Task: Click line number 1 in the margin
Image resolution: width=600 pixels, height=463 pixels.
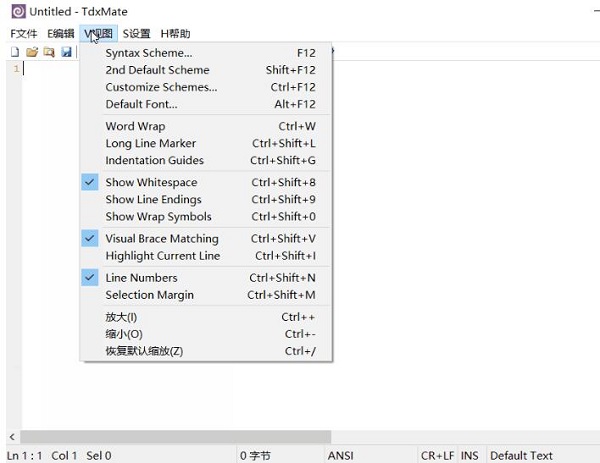Action: 16,69
